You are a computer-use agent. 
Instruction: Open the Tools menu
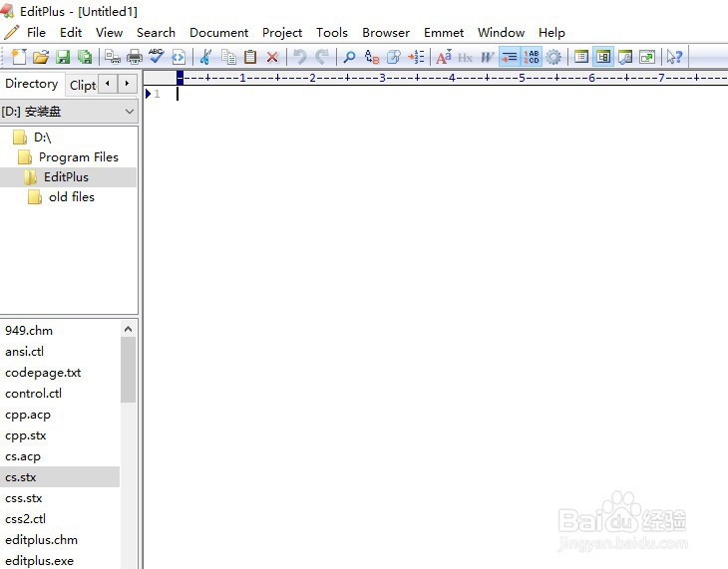pyautogui.click(x=332, y=33)
